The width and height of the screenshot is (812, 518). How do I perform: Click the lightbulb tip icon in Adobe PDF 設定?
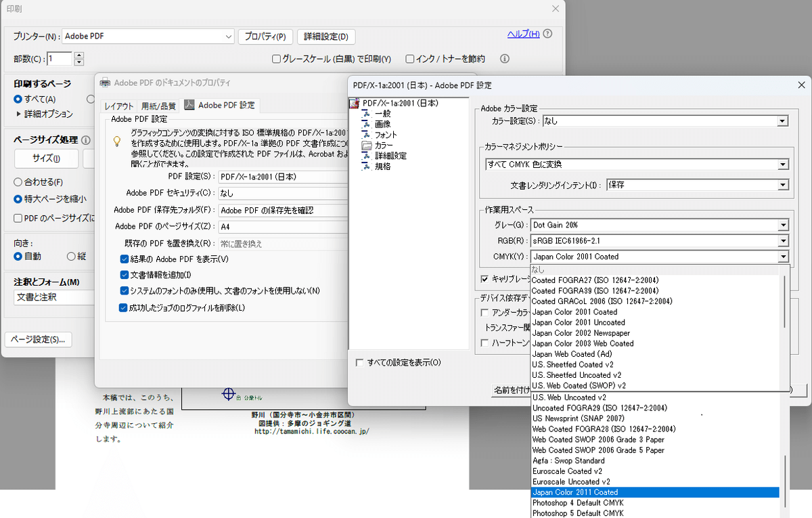[x=117, y=141]
